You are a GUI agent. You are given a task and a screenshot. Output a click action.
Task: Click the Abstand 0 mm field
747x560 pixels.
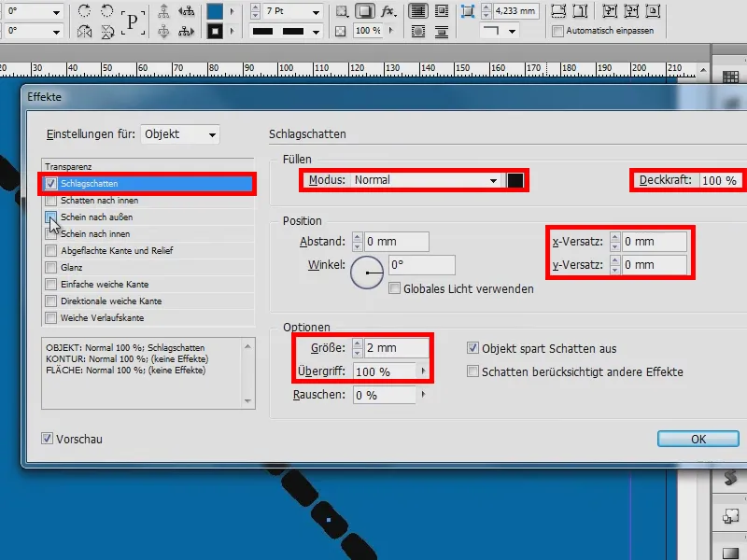(396, 242)
